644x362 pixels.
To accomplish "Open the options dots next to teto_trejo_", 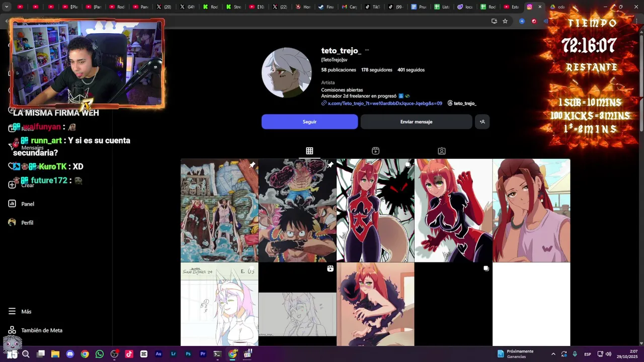I will (x=367, y=50).
